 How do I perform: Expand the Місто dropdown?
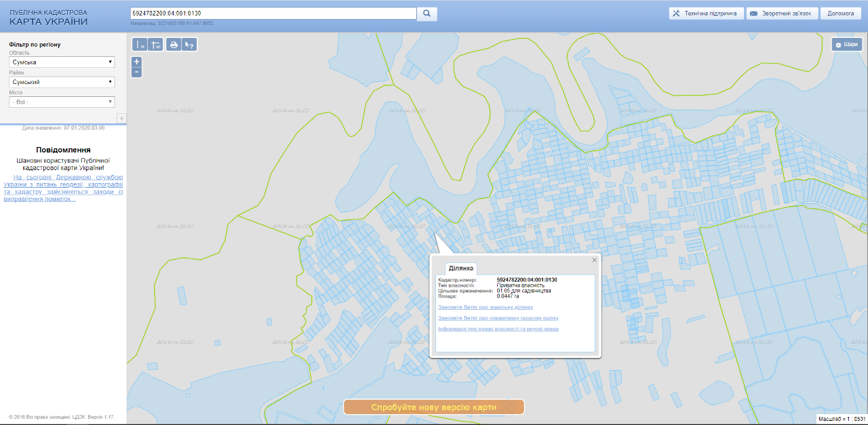coord(62,102)
